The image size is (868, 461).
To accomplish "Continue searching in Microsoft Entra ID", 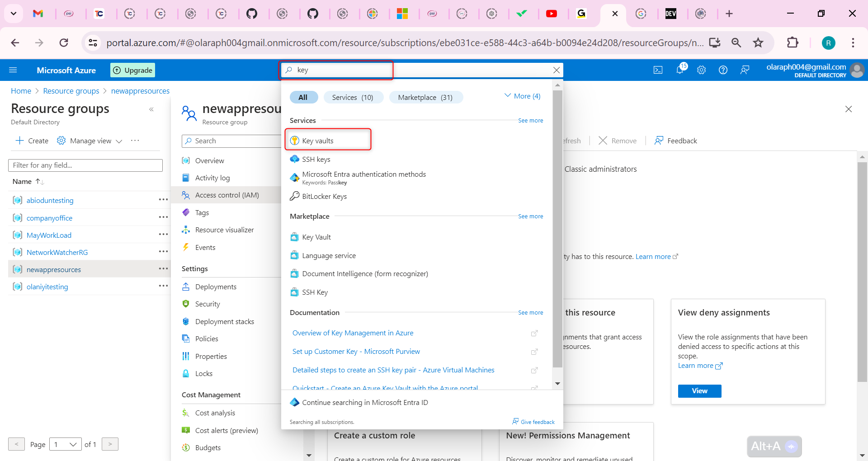I will tap(365, 402).
